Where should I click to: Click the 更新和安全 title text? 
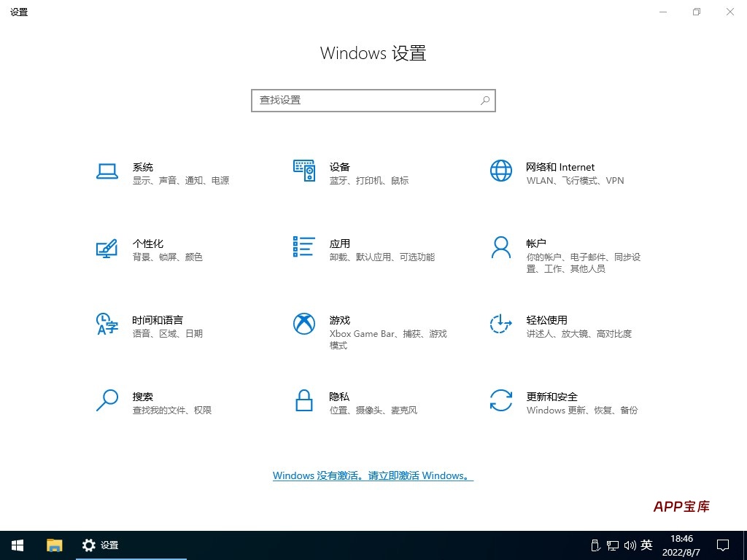(x=551, y=397)
